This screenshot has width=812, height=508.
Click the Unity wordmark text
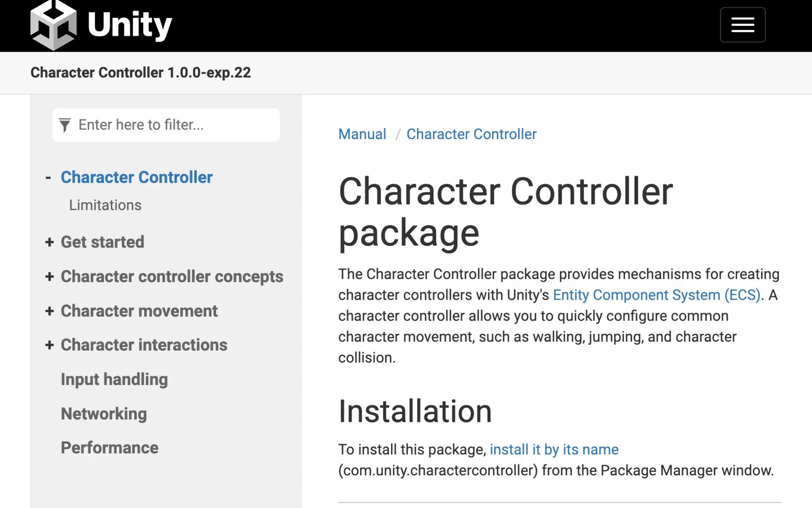point(130,25)
